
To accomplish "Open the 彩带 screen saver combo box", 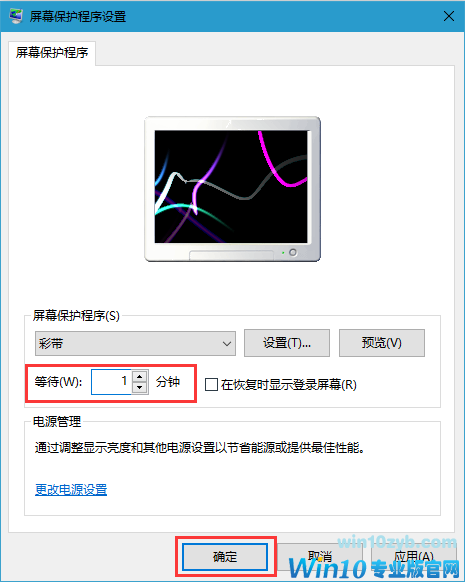I will 135,343.
